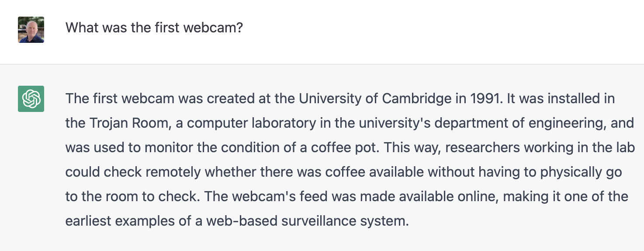
Task: Click the question "What was the first webcam?"
Action: (x=154, y=28)
